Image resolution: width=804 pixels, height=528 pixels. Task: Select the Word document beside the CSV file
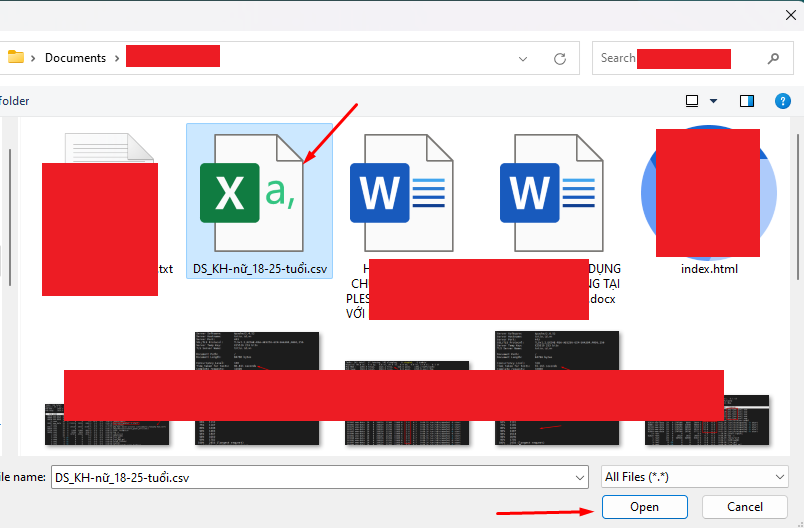[x=397, y=193]
